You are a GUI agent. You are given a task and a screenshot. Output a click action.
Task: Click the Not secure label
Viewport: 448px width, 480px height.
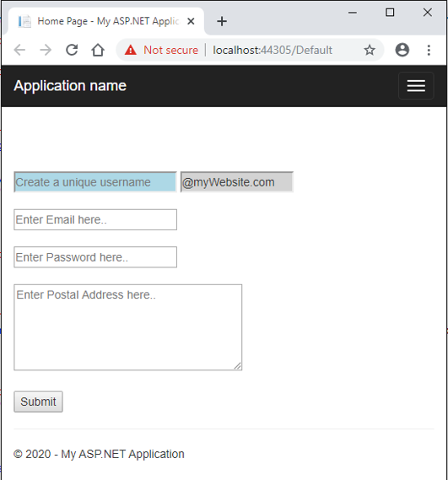pos(171,50)
